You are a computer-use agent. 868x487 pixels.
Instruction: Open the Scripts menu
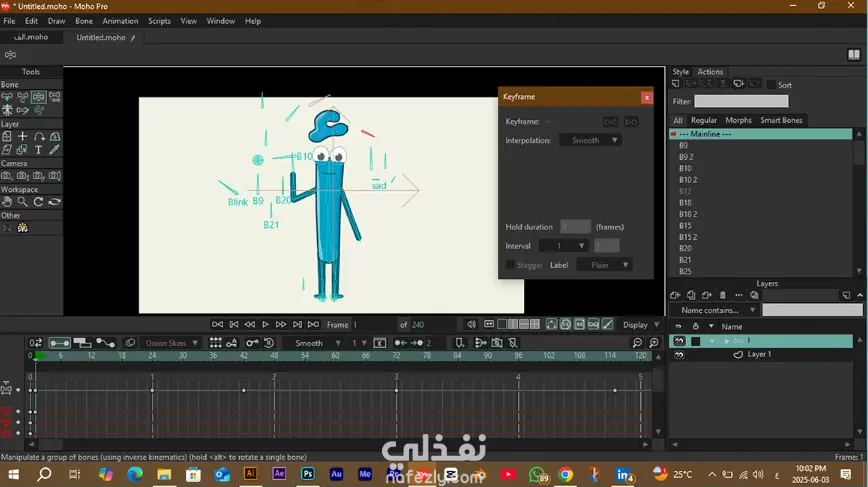[159, 21]
